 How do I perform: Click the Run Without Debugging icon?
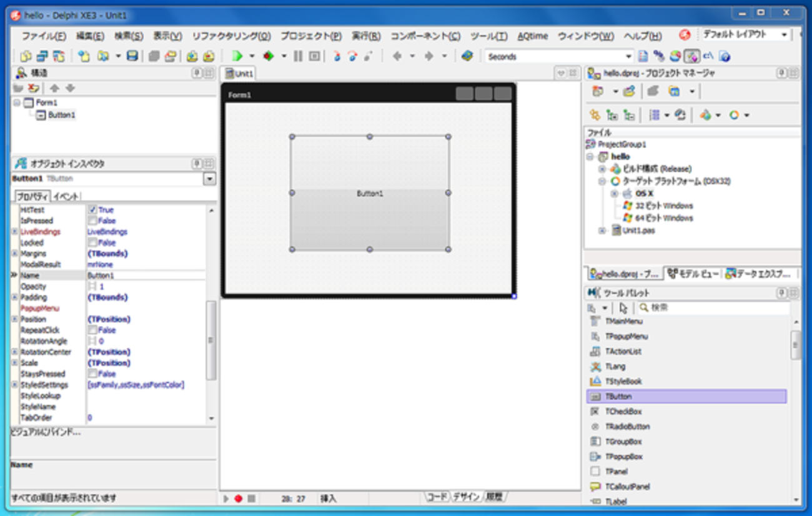click(x=269, y=56)
